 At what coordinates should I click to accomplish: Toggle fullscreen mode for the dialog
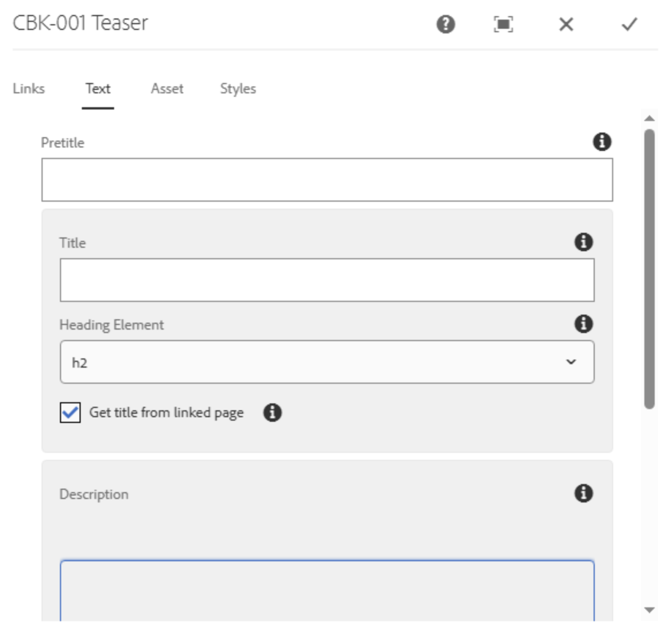click(503, 24)
